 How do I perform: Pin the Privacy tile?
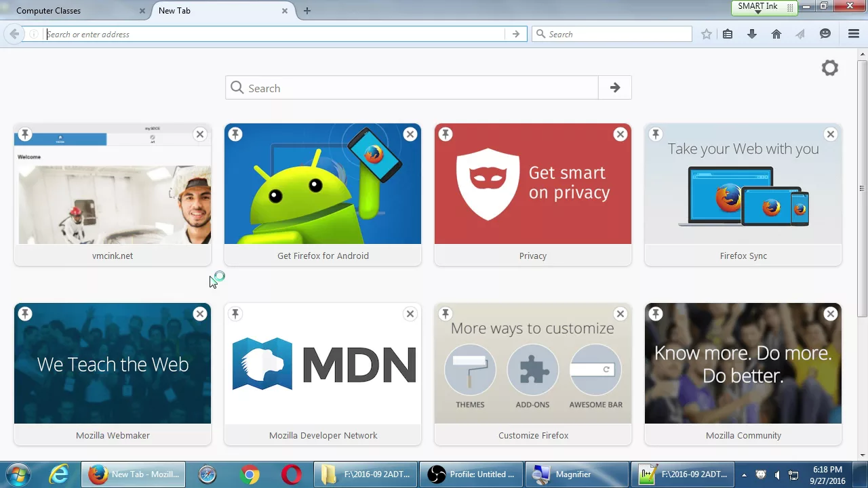click(446, 134)
